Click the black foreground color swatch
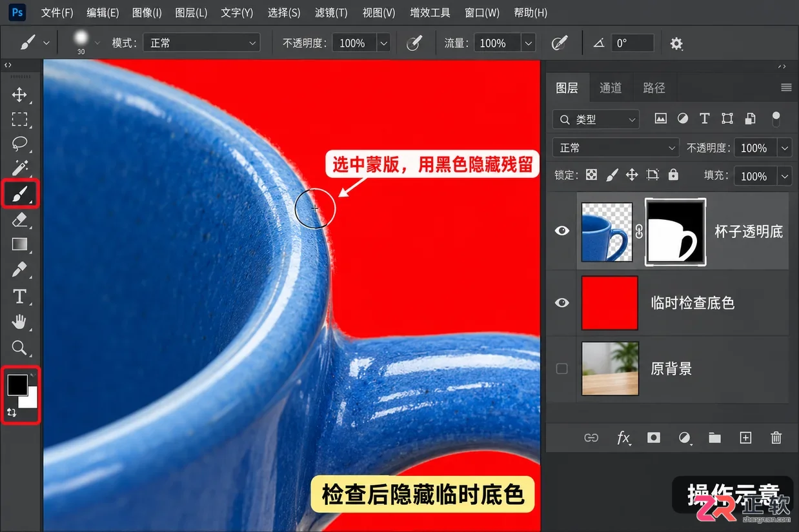The image size is (799, 532). [x=17, y=385]
